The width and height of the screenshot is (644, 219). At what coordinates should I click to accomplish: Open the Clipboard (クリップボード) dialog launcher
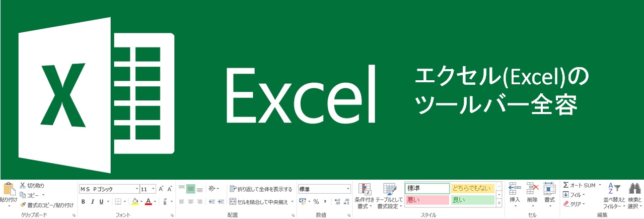[x=74, y=215]
